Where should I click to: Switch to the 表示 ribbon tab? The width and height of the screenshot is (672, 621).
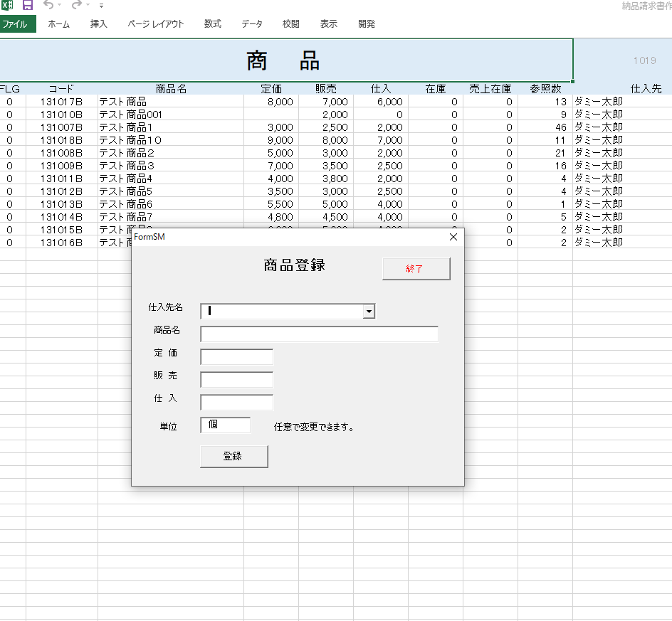[329, 24]
